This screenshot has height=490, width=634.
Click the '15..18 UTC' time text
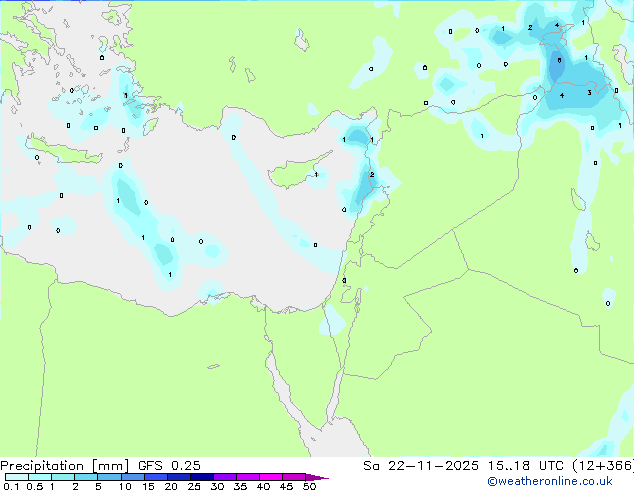(x=526, y=466)
